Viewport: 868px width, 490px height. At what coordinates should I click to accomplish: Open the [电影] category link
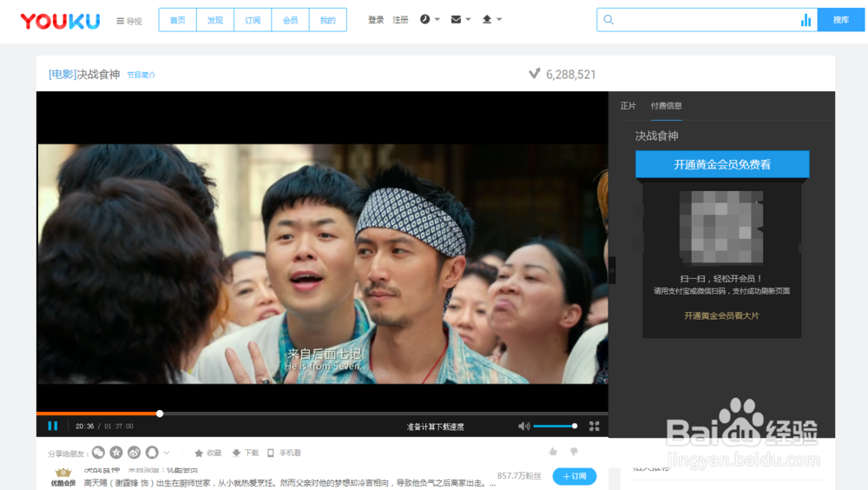[x=62, y=74]
